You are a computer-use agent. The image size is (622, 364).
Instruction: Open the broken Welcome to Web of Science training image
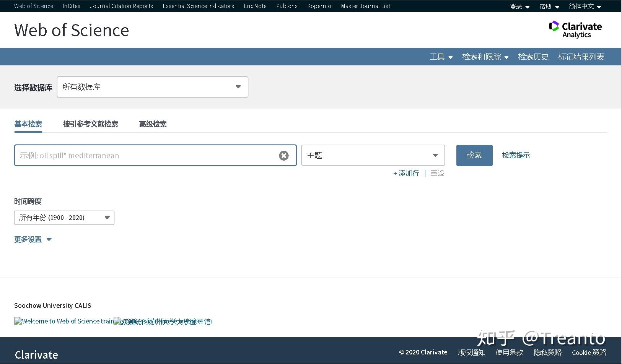(x=64, y=321)
